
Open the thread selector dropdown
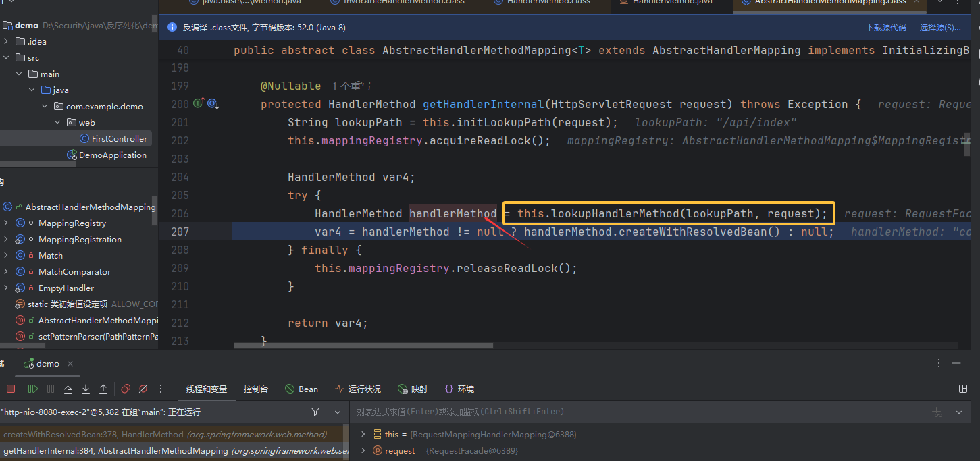tap(338, 412)
